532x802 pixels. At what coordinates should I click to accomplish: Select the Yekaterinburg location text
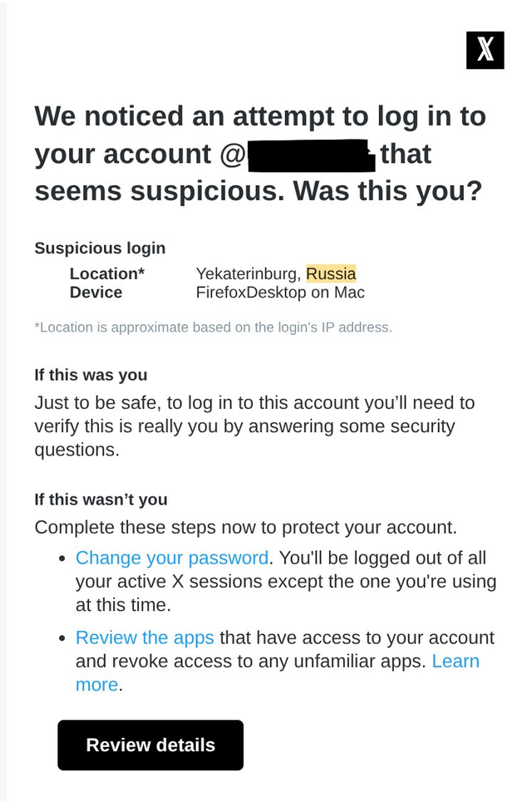(x=247, y=273)
